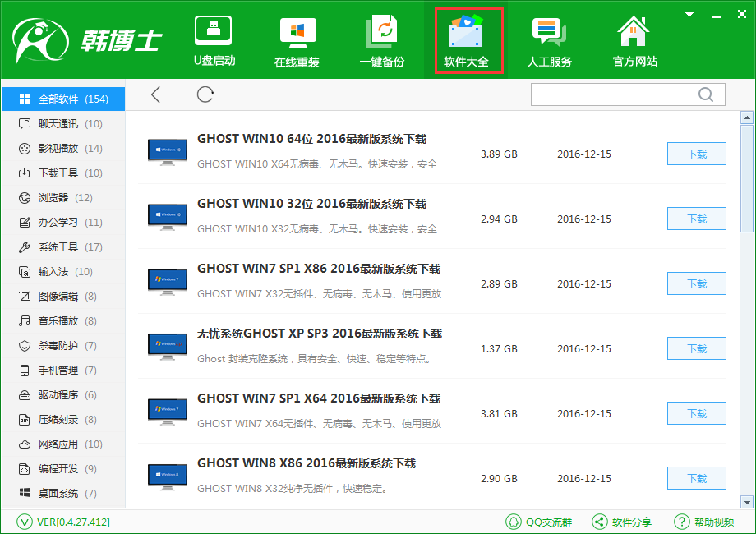Go to 官方网站 home icon

tap(634, 41)
